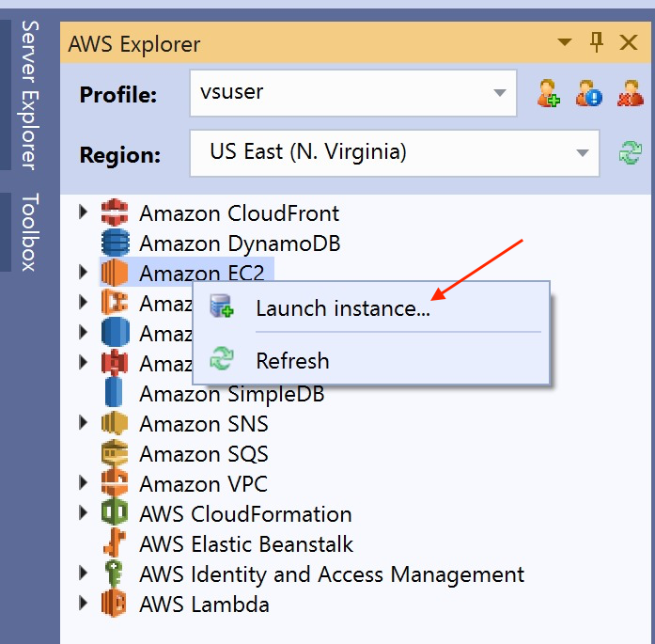Click the Amazon SNS service icon
Viewport: 655px width, 644px height.
coord(115,423)
